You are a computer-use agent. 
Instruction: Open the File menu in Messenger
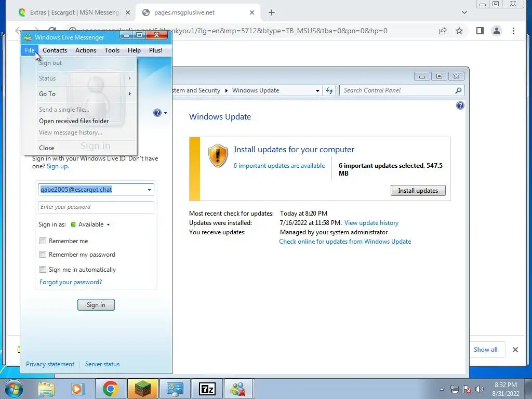click(30, 50)
